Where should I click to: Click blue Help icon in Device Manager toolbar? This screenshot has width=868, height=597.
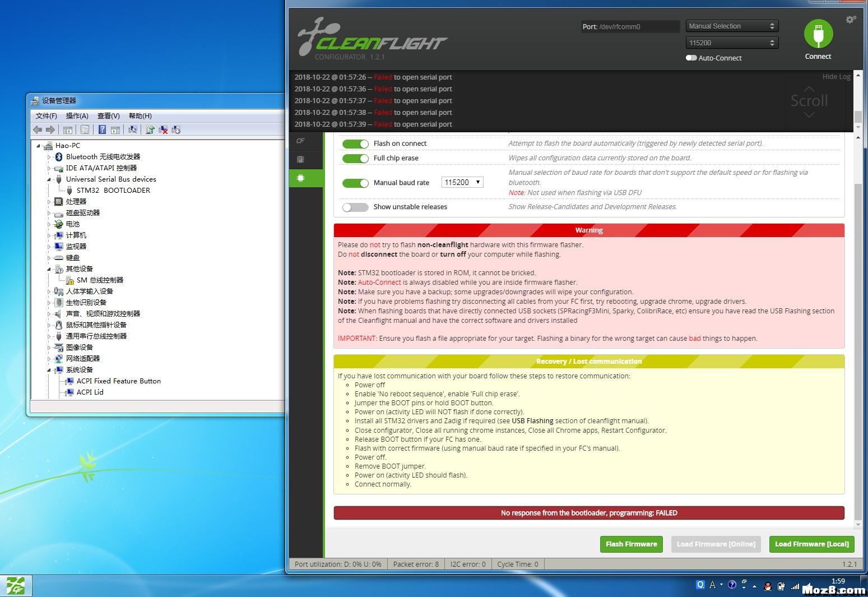click(x=102, y=129)
